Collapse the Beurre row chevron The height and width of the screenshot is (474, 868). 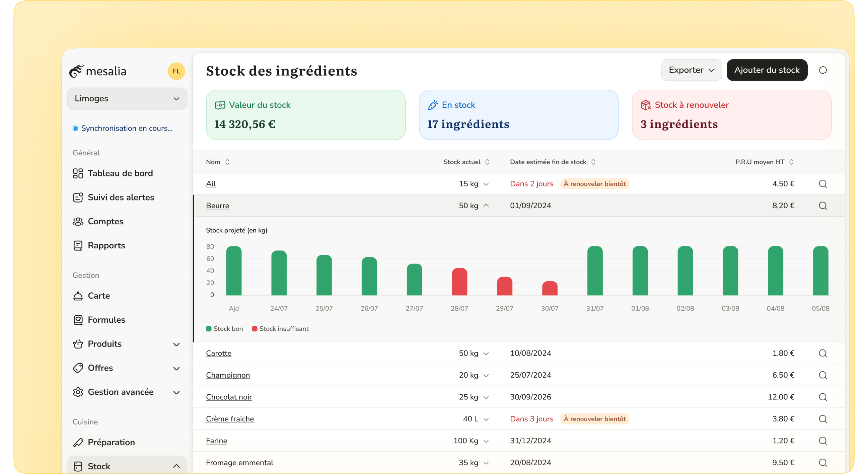click(x=486, y=206)
